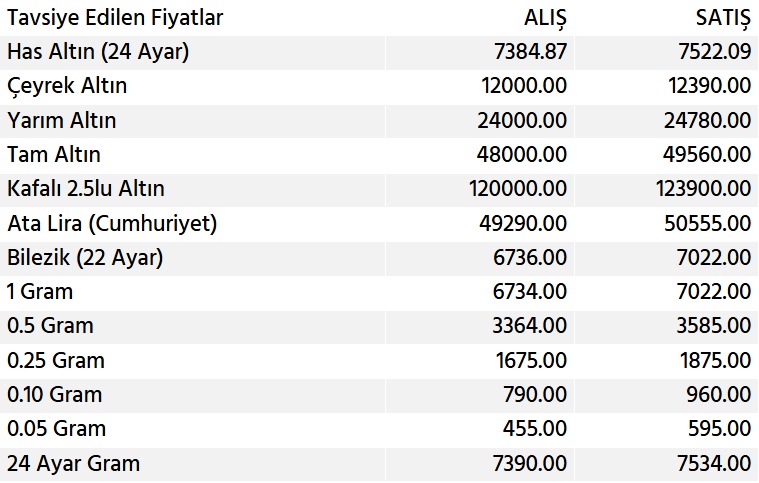Select the 1 Gram row label

click(40, 293)
